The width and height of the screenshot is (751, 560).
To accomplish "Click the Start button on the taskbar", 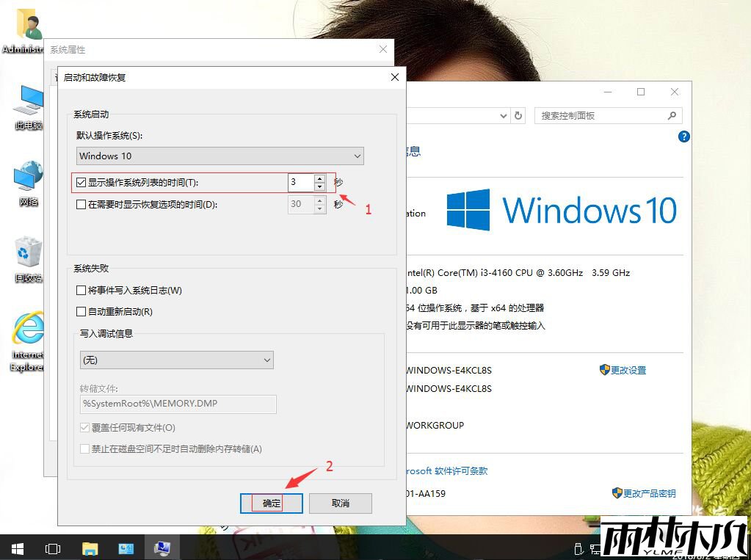I will click(16, 548).
